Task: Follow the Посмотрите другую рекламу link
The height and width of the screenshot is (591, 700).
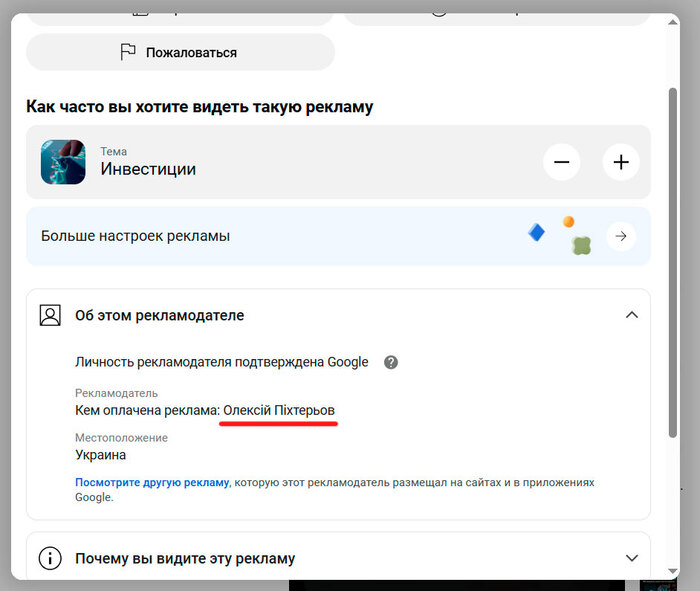Action: [152, 482]
